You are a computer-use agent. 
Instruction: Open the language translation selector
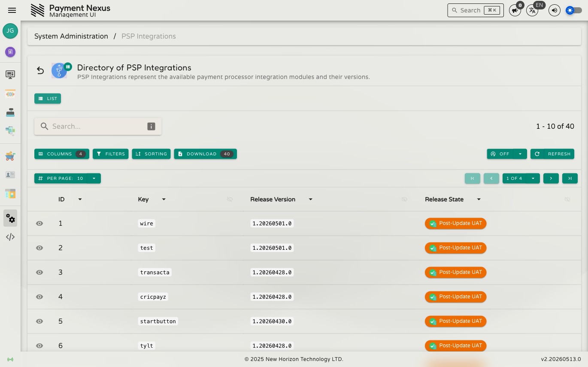click(532, 10)
